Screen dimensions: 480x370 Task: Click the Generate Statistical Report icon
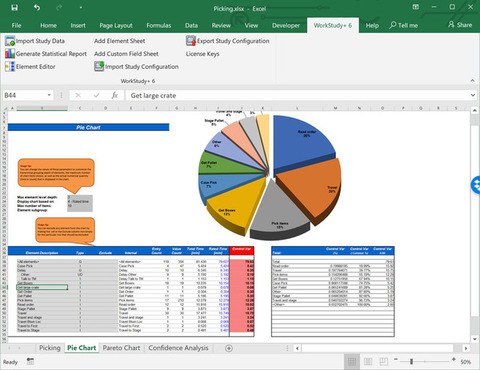tap(10, 54)
